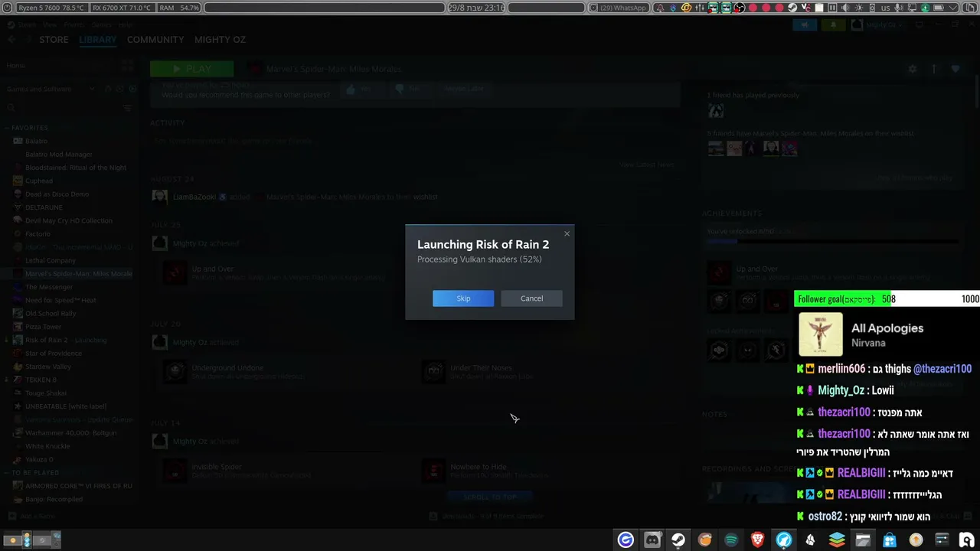Screen dimensions: 980x551
Task: Open the file manager from the taskbar
Action: pyautogui.click(x=863, y=540)
